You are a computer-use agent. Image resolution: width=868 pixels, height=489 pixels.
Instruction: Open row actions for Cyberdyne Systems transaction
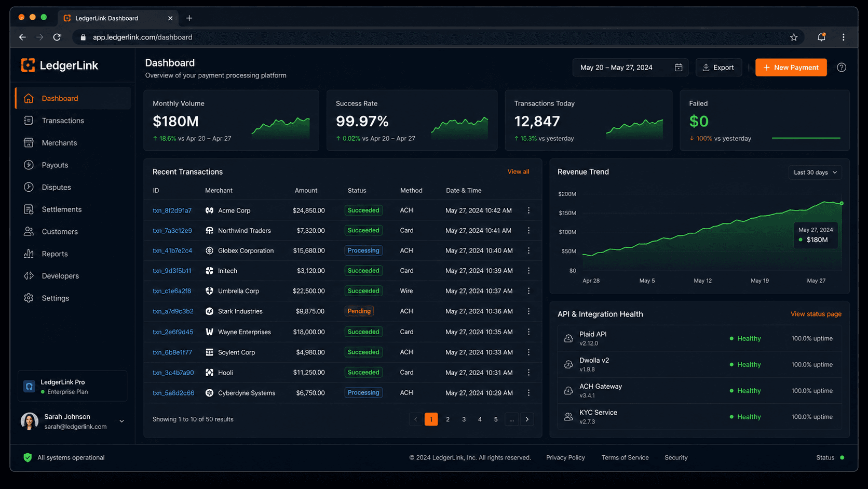528,393
